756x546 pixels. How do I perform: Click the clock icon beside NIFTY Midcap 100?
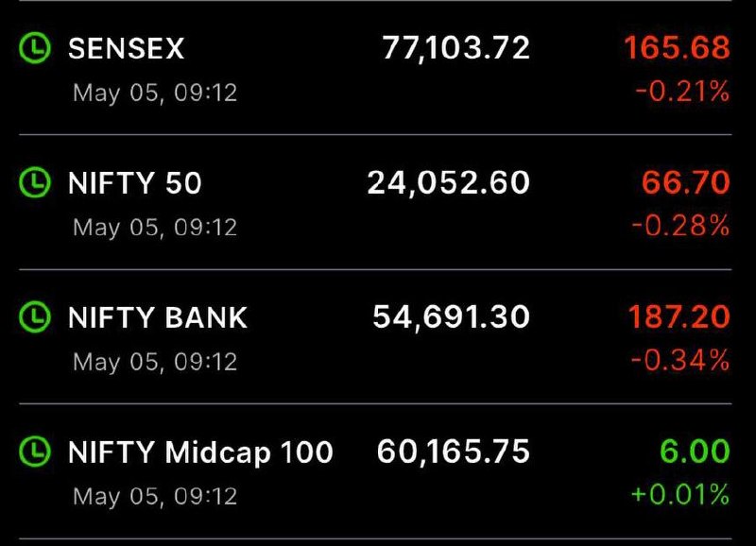35,452
